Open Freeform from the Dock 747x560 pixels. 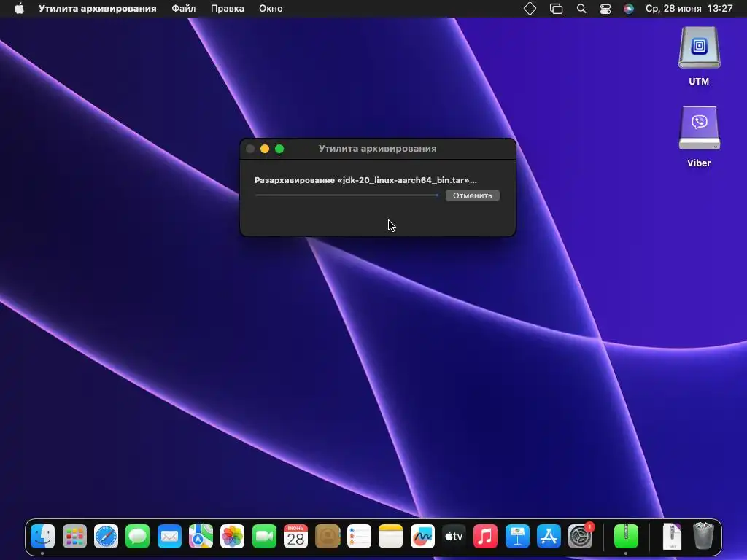[x=422, y=537]
